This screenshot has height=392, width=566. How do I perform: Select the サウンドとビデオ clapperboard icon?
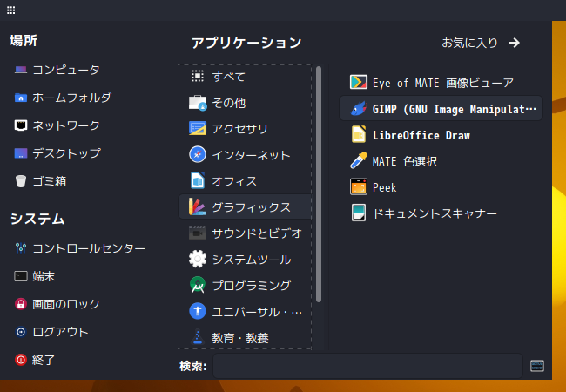tap(198, 233)
